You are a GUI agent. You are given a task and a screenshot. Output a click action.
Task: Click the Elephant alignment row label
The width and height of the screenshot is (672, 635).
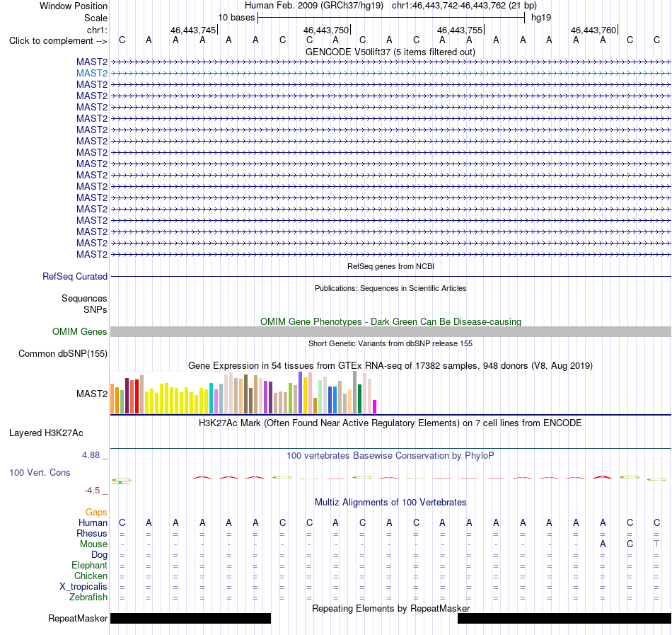tap(89, 566)
